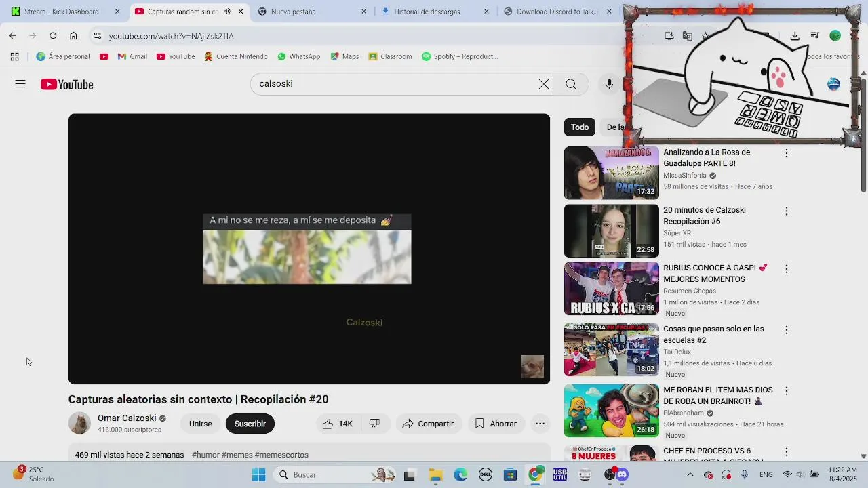The width and height of the screenshot is (868, 488).
Task: Click the Compartir share button
Action: tap(428, 424)
